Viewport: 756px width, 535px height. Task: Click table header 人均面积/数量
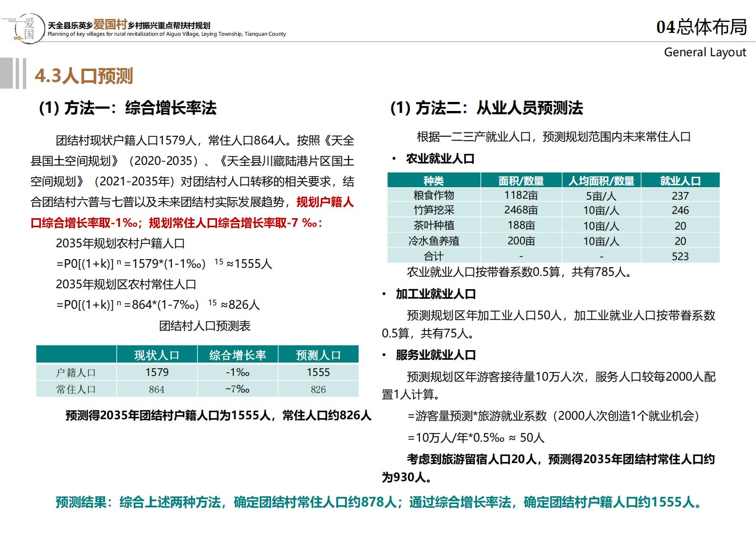click(601, 181)
